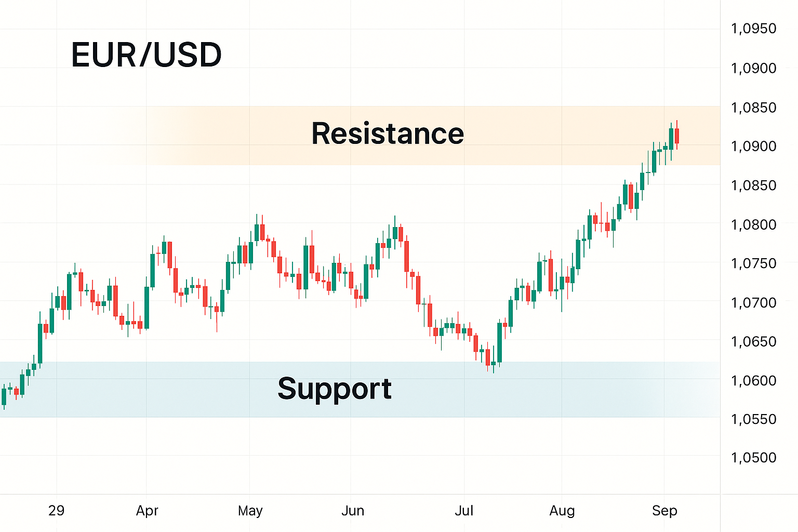Click the Aug time axis label
This screenshot has width=798, height=532.
[562, 511]
